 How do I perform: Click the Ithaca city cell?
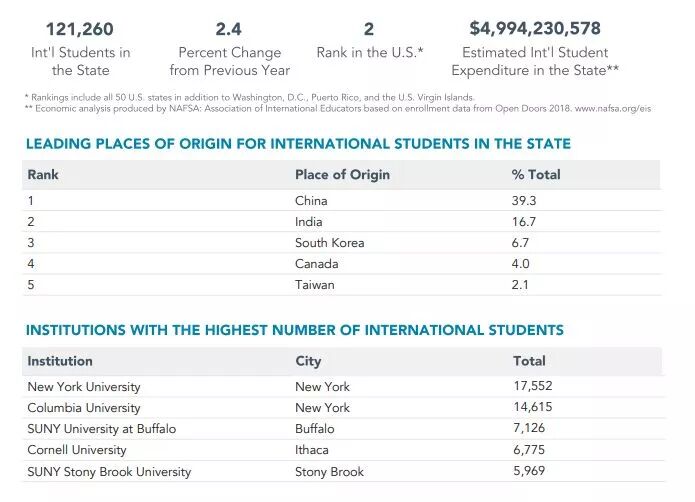click(x=312, y=450)
